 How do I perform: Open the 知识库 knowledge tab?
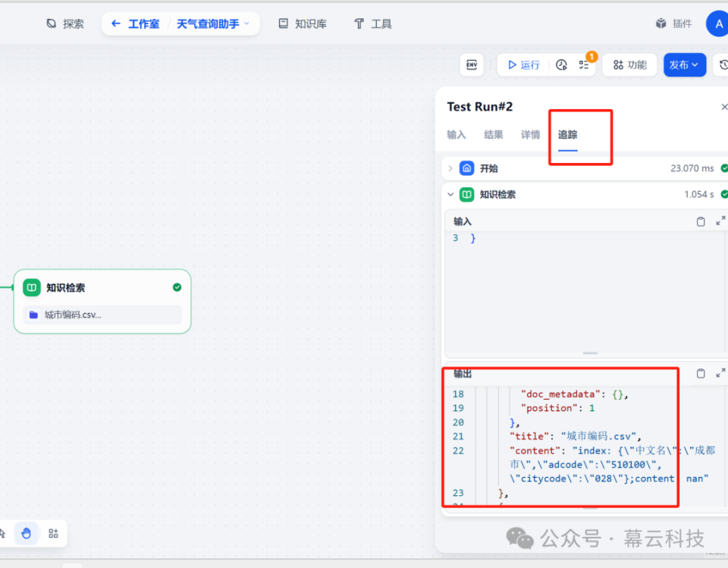click(303, 24)
